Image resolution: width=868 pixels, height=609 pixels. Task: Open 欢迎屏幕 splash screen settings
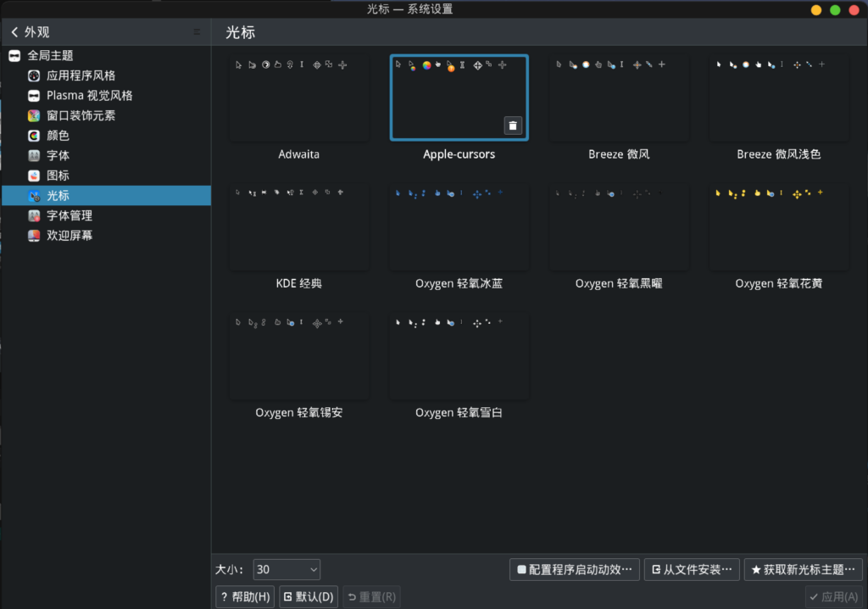tap(105, 235)
